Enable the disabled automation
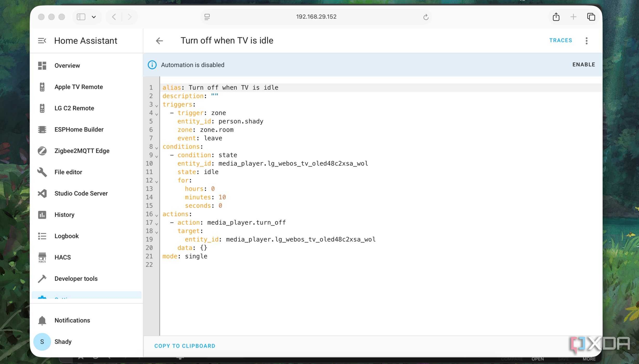639x364 pixels. coord(584,64)
